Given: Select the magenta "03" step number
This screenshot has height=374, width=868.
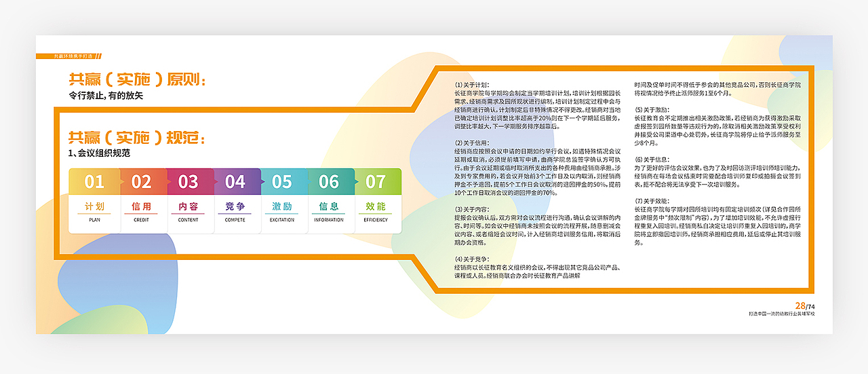Looking at the screenshot, I should 188,182.
